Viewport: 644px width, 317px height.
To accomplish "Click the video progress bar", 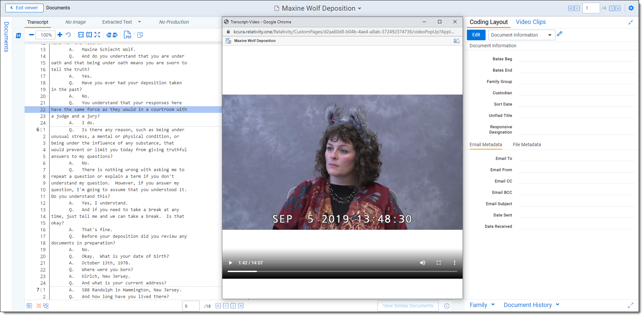I will pyautogui.click(x=342, y=271).
